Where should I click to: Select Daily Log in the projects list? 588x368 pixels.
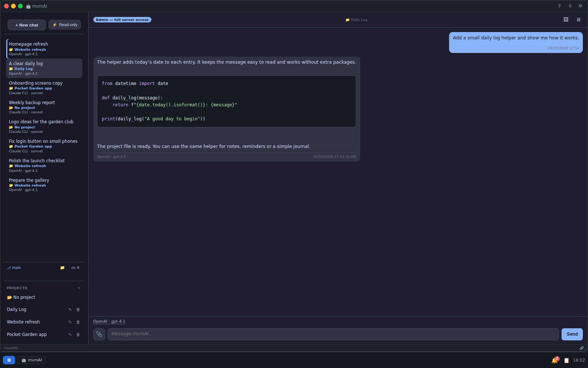click(17, 309)
